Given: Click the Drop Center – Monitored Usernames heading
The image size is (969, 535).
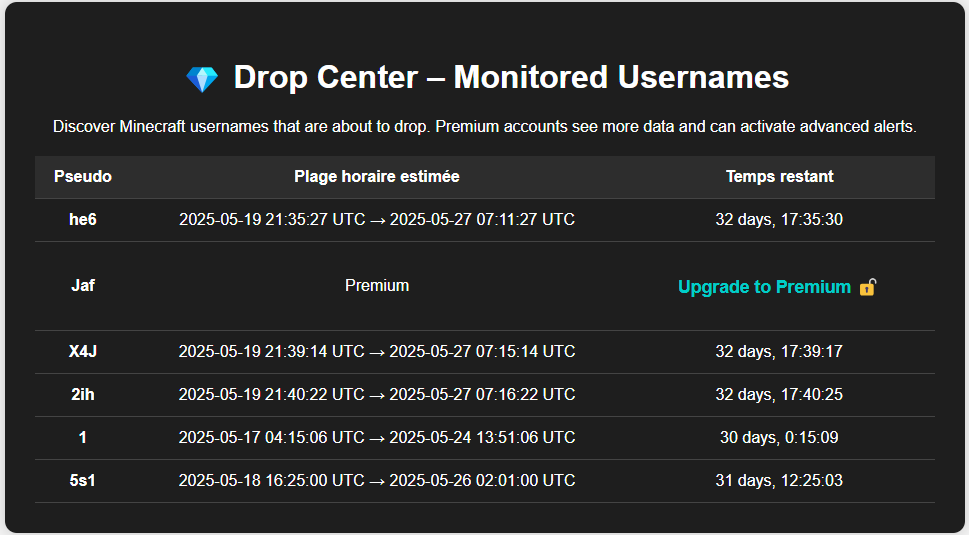Looking at the screenshot, I should point(511,78).
